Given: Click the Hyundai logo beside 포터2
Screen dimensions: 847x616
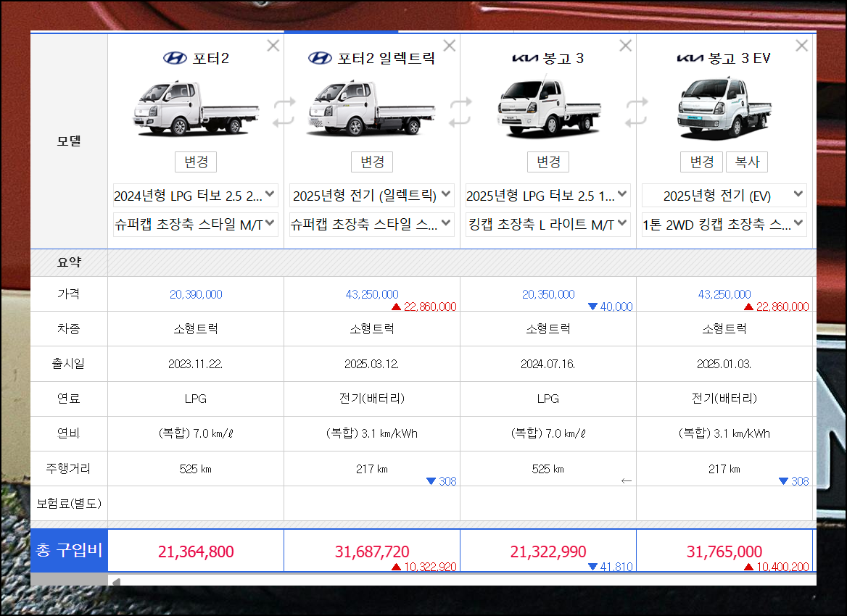Looking at the screenshot, I should tap(175, 58).
